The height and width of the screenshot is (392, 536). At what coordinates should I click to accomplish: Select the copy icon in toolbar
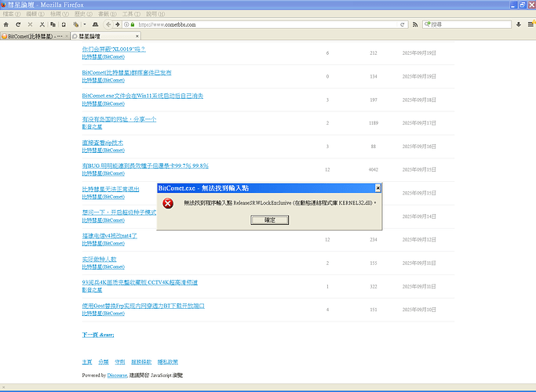(x=53, y=24)
